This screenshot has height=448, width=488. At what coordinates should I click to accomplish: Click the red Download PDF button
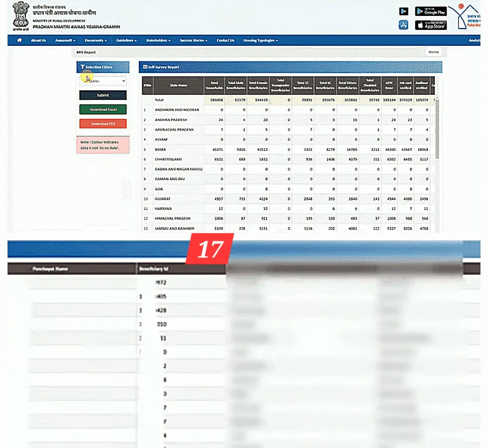pyautogui.click(x=103, y=124)
